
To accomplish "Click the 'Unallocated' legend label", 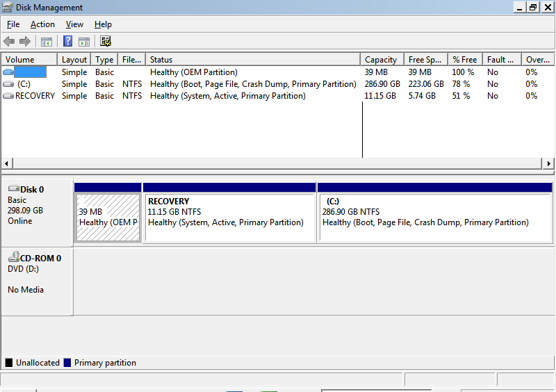I will coord(38,363).
